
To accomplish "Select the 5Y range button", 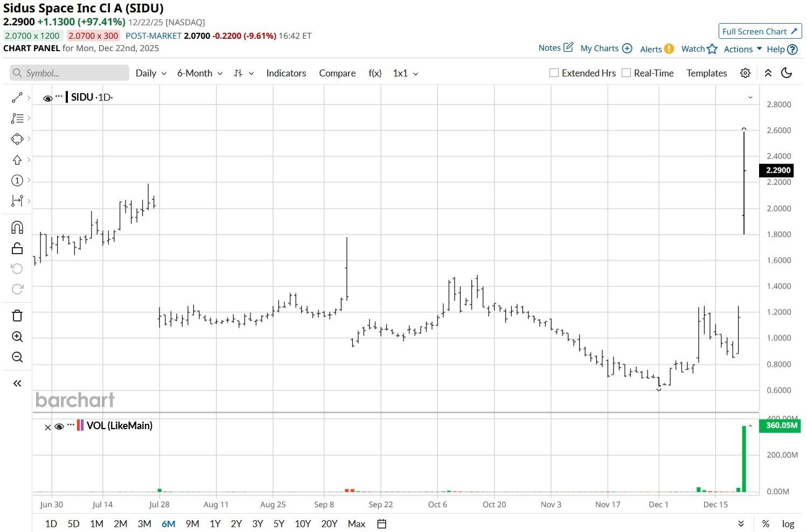I will 279,524.
